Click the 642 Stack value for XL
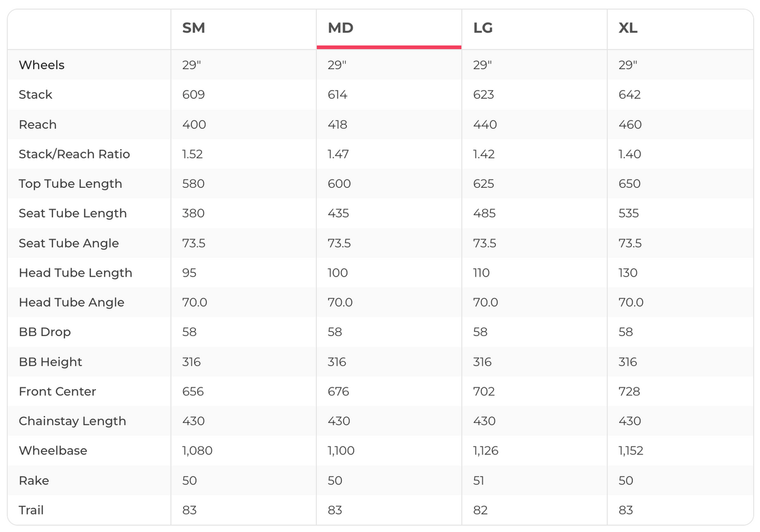 click(629, 95)
